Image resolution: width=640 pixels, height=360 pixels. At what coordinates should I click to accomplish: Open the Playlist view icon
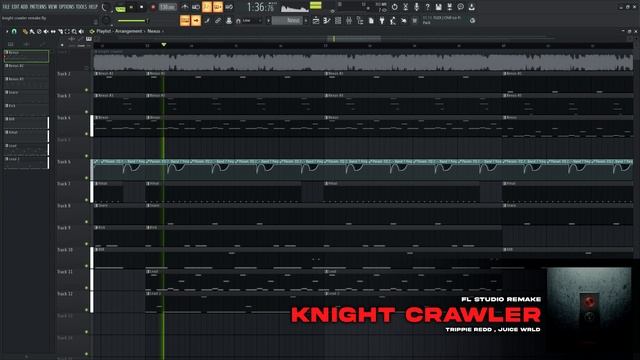316,20
